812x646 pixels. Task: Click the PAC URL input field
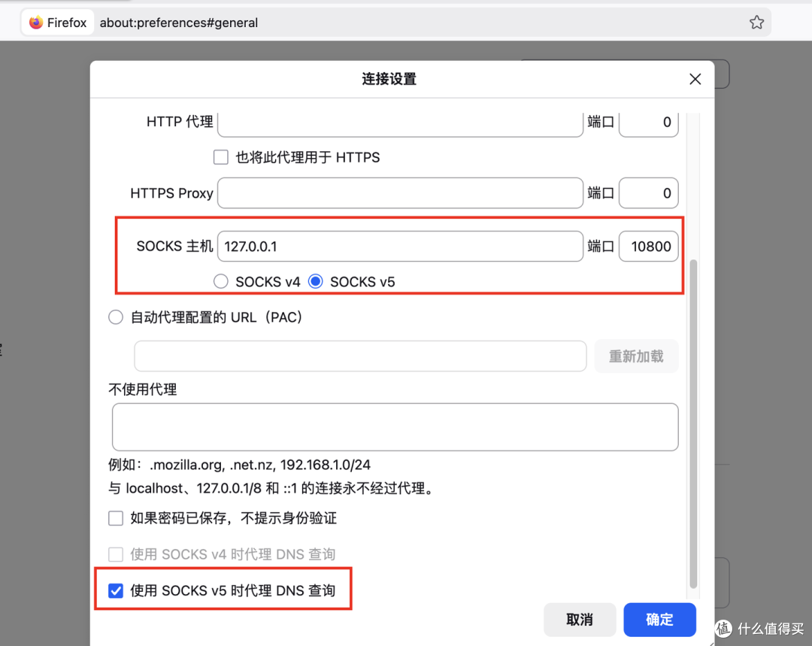pos(360,356)
